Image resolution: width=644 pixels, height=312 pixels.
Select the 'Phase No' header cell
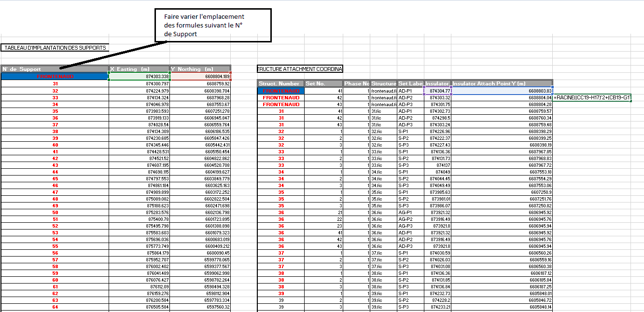(356, 83)
